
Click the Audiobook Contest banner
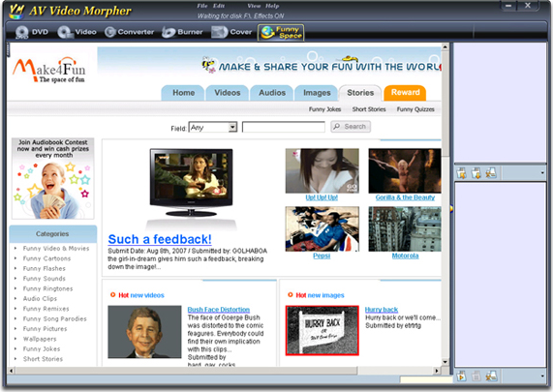(x=53, y=178)
